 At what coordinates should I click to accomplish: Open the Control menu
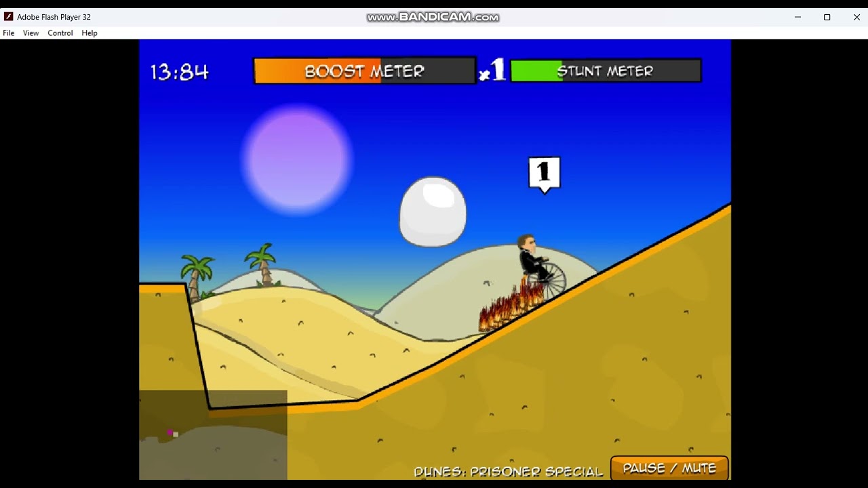click(x=60, y=33)
